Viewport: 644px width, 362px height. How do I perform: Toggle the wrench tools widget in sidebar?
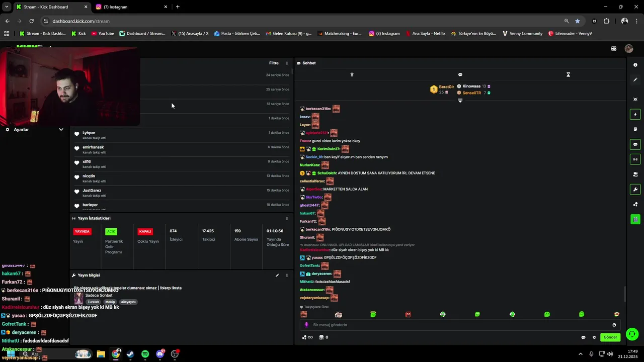pos(635,190)
